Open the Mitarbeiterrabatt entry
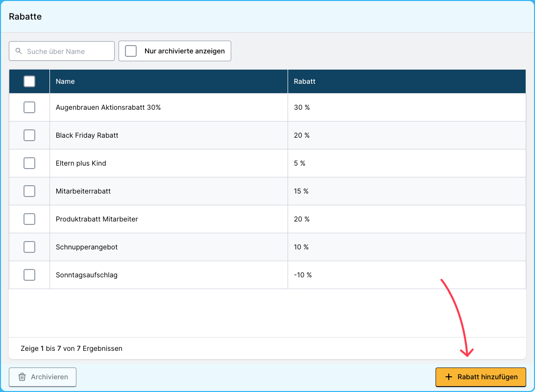 [83, 191]
